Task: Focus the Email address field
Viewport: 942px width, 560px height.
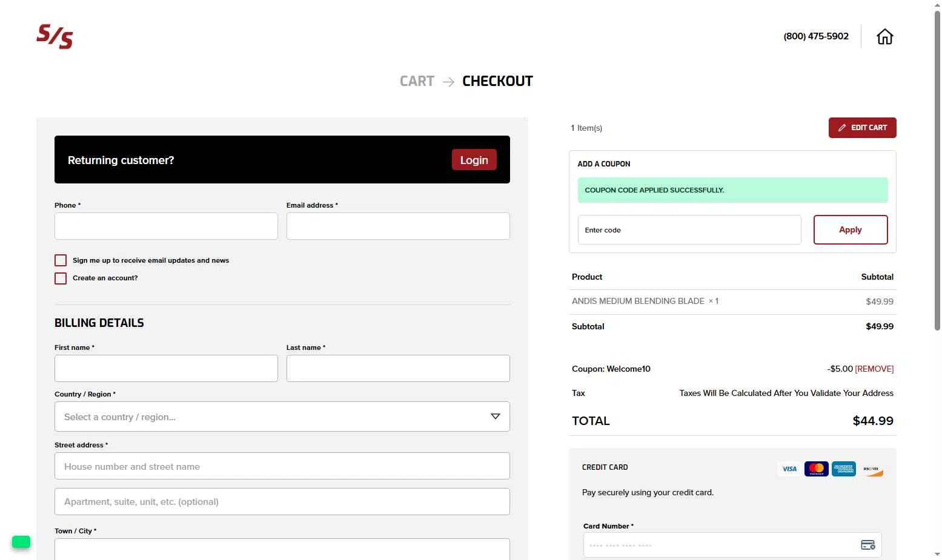Action: pos(398,226)
